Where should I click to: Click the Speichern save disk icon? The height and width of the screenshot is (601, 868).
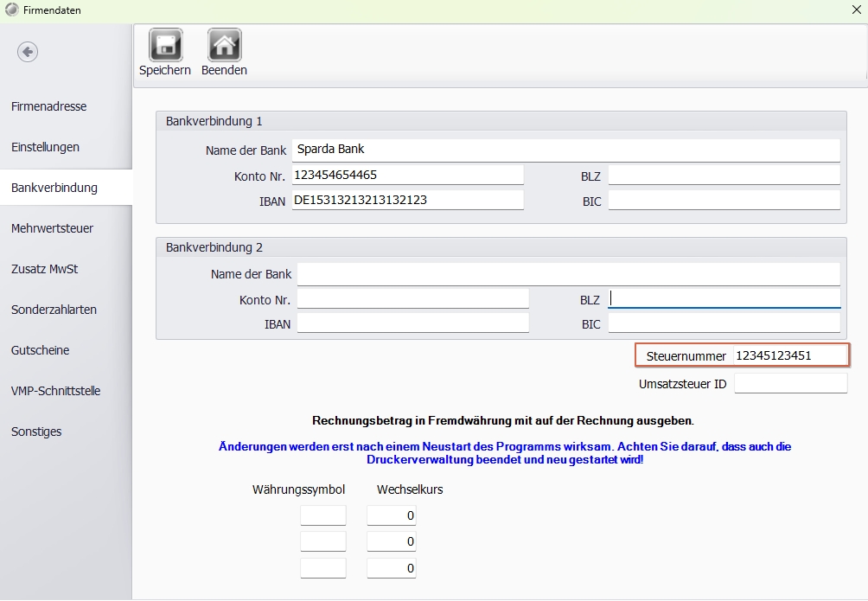(165, 46)
